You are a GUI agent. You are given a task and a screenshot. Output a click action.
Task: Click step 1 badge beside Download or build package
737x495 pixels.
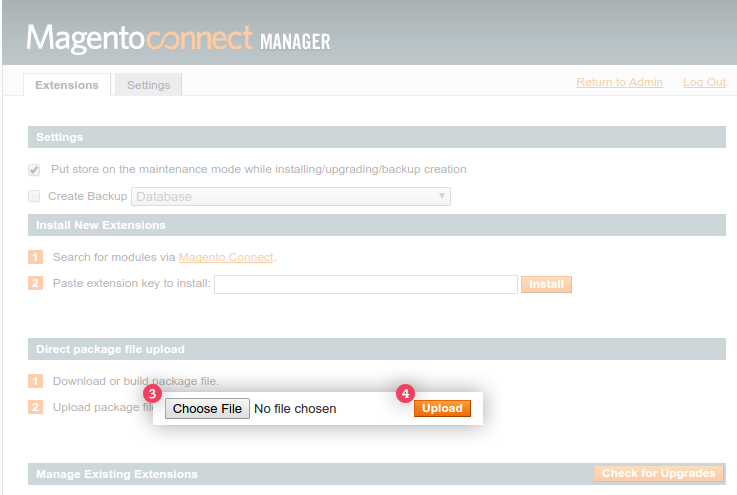point(36,381)
